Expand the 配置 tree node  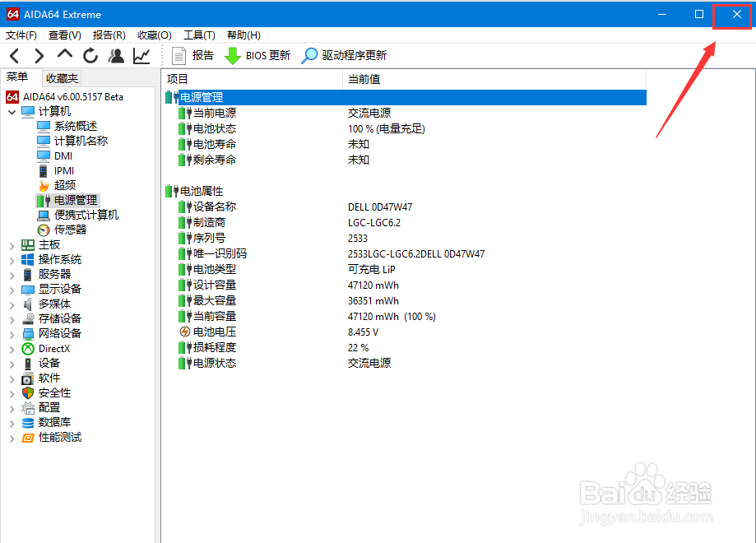click(x=12, y=409)
